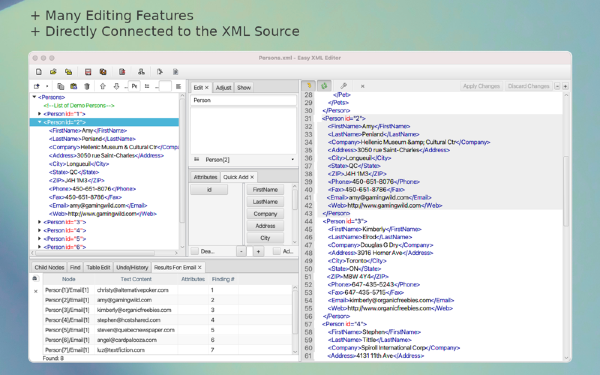Paste node with the clipboard icon
Screen dimensions: 600x375
[73, 86]
